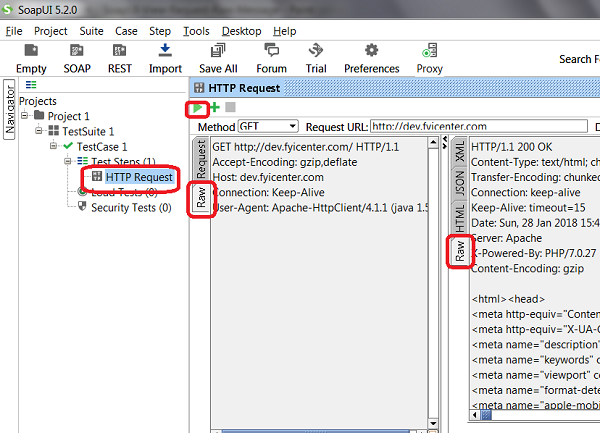Select the Test Steps (1) node
Viewport: 600px width, 433px height.
[123, 161]
